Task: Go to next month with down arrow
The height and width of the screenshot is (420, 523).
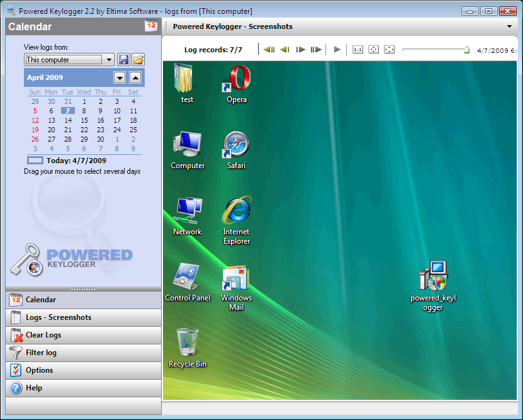Action: (x=120, y=77)
